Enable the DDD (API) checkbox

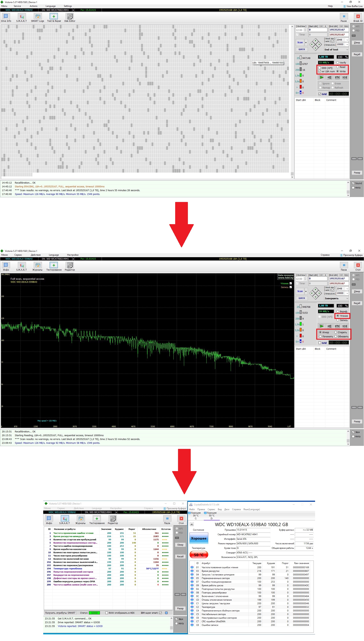(319, 68)
